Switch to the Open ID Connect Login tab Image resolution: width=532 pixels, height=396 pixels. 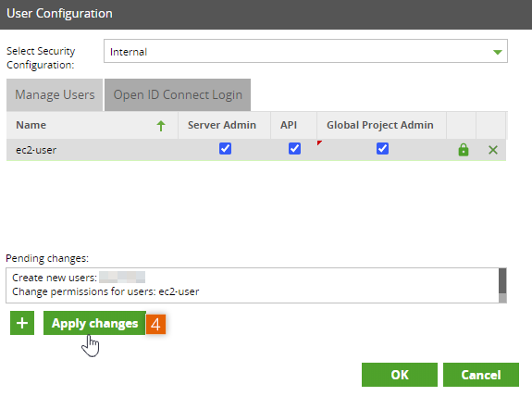178,94
